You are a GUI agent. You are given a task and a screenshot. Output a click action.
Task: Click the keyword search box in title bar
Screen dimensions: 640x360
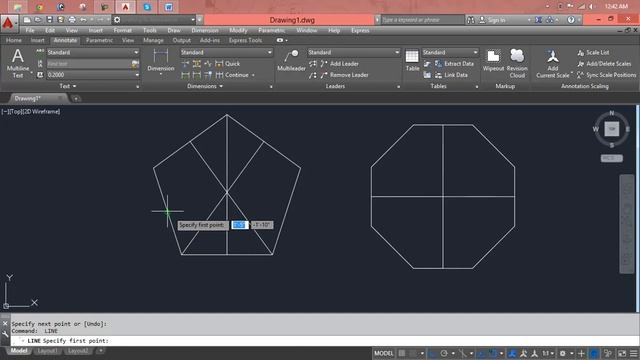pyautogui.click(x=422, y=20)
